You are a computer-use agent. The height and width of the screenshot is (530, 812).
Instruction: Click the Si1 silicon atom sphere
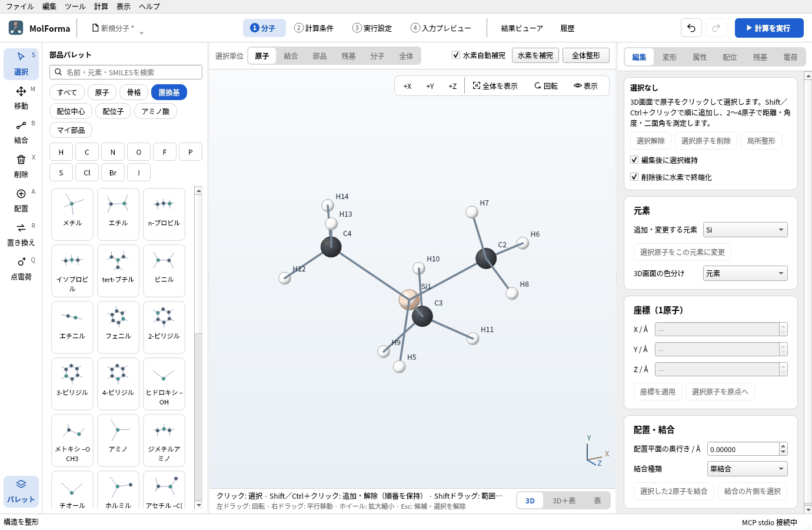[409, 300]
